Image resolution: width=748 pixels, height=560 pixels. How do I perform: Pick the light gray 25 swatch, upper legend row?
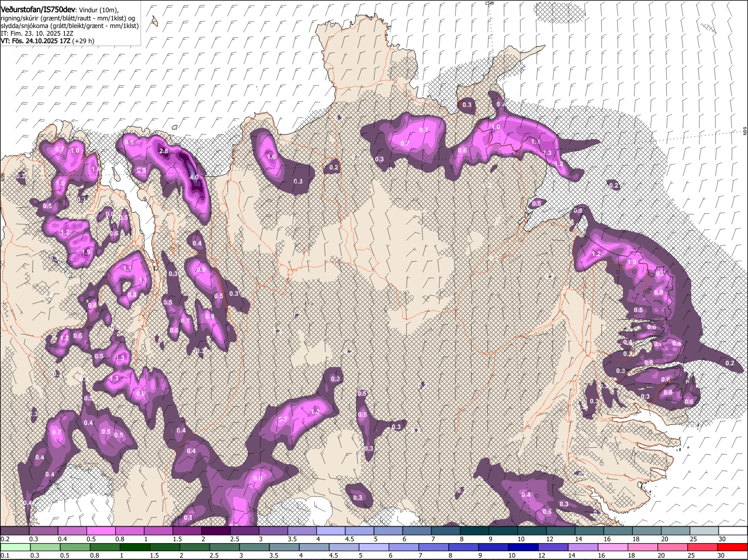pyautogui.click(x=705, y=530)
